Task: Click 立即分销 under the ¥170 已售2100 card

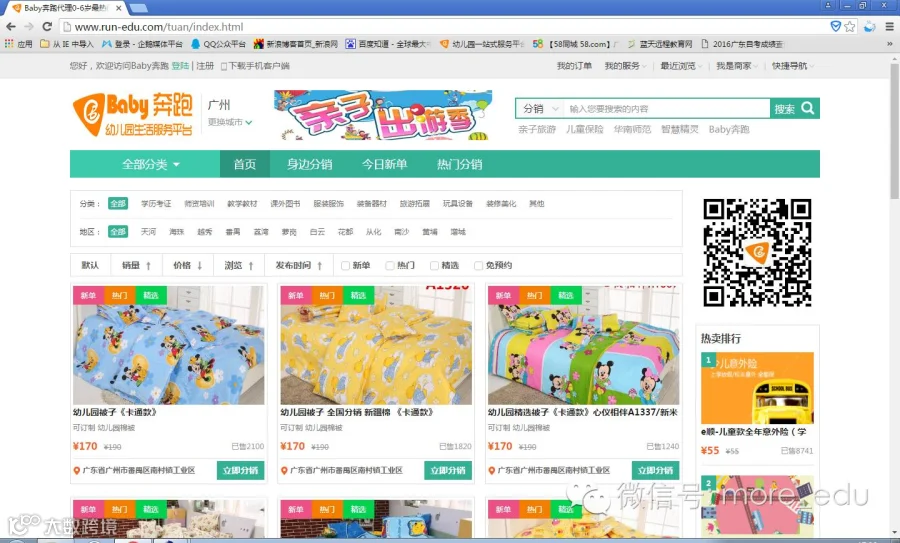Action: (240, 470)
